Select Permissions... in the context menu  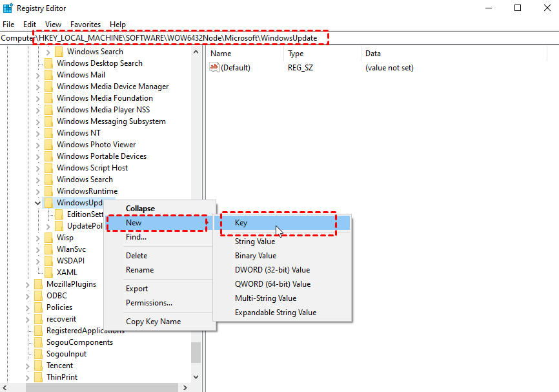[159, 303]
